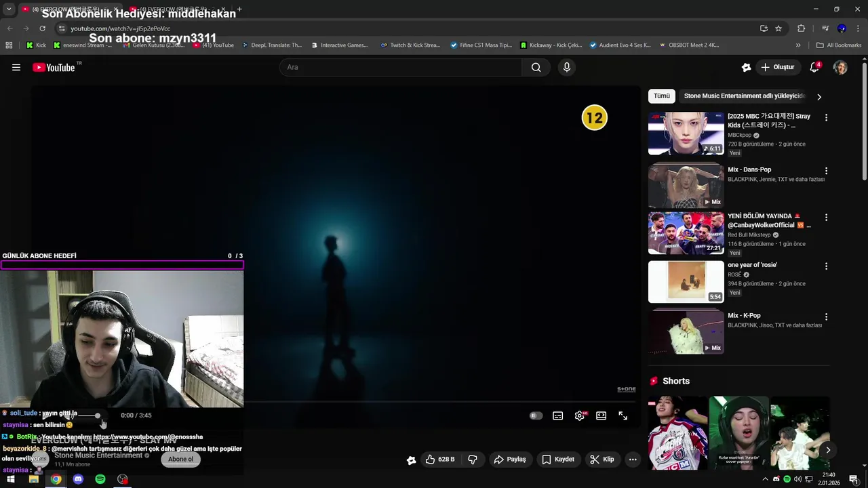This screenshot has height=488, width=868.
Task: Open options menu for Mix - Dans-Pop
Action: point(826,171)
